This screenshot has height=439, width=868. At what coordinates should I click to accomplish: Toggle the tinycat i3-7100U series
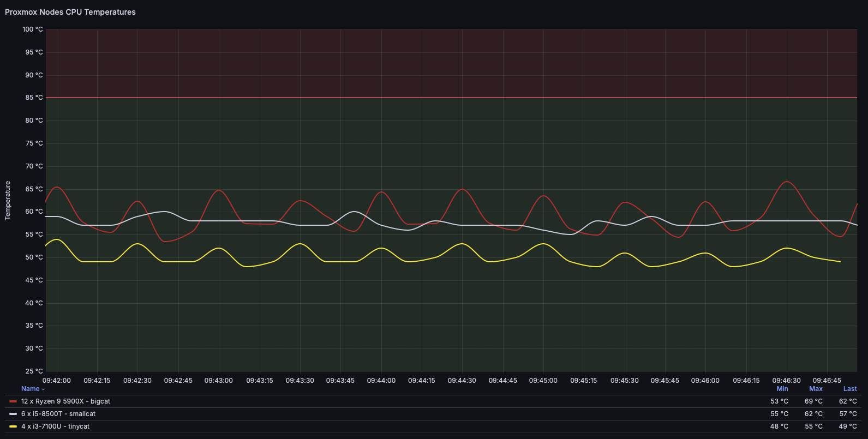click(x=55, y=426)
